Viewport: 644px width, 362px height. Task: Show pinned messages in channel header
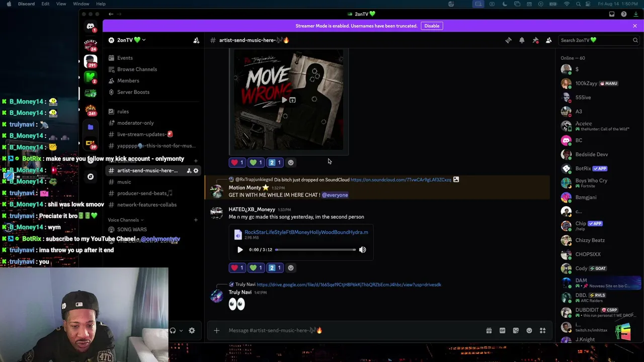535,40
